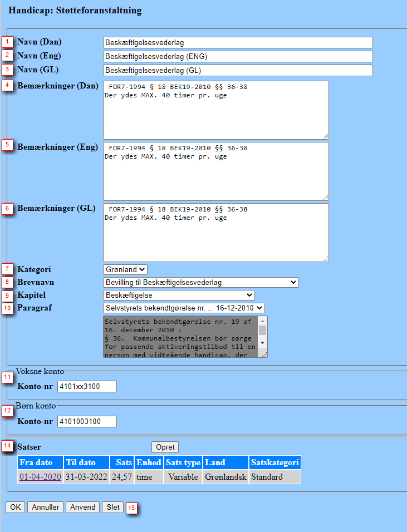Click the grey paragraph text area
407x532 pixels.
180,337
